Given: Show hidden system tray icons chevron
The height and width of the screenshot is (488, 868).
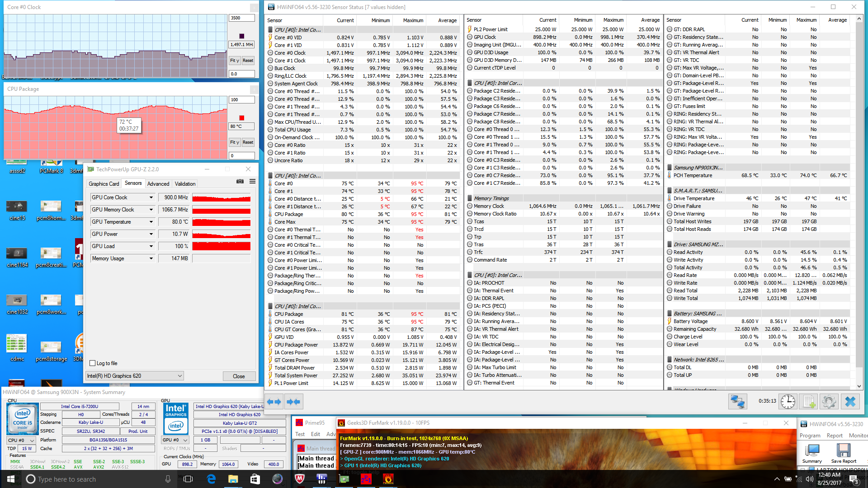Looking at the screenshot, I should 777,479.
